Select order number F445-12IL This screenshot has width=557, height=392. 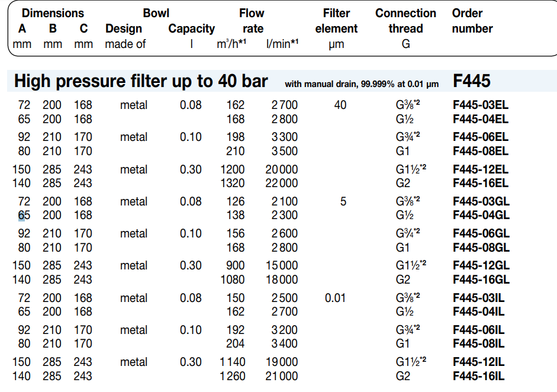coord(478,362)
